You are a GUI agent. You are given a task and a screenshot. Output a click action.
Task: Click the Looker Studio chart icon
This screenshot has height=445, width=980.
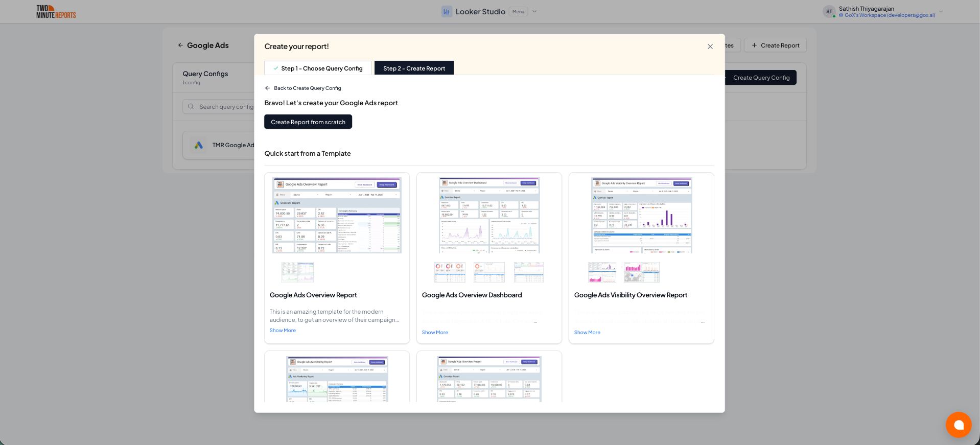tap(447, 11)
